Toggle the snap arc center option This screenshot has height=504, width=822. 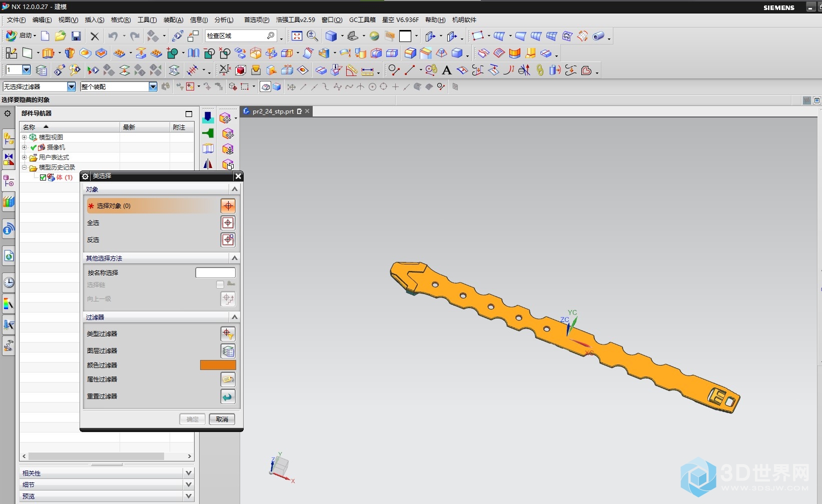pyautogui.click(x=372, y=87)
